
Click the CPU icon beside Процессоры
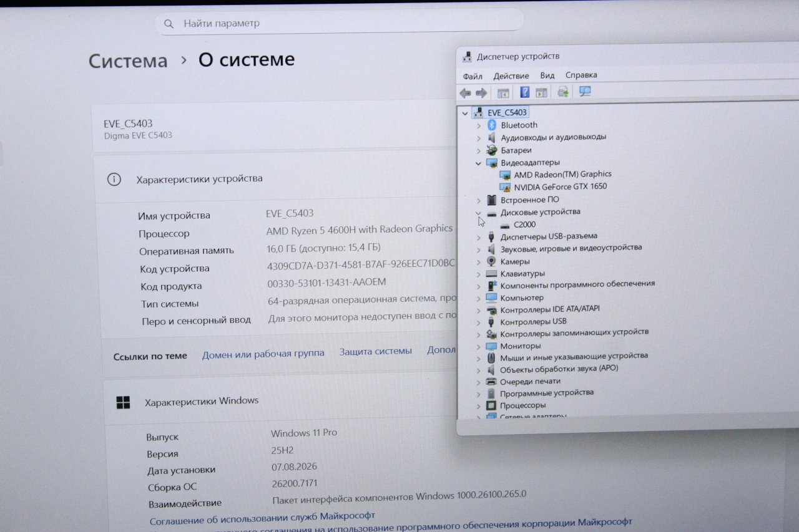(491, 405)
